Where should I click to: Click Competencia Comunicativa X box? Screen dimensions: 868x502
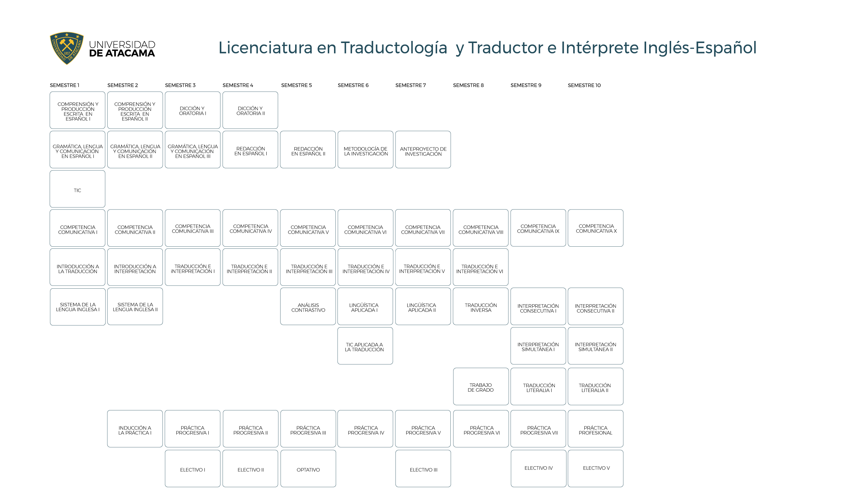pyautogui.click(x=596, y=228)
